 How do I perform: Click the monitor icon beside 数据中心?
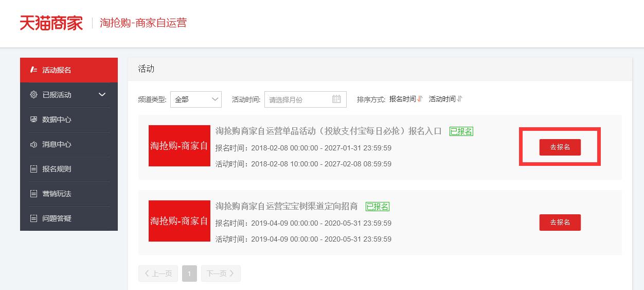[34, 120]
